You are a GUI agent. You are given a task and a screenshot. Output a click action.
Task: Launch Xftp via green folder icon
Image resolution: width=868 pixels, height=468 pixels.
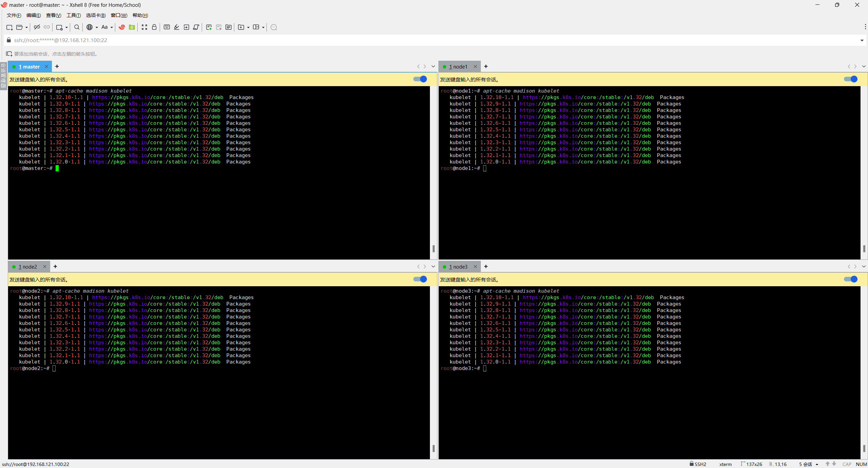132,27
